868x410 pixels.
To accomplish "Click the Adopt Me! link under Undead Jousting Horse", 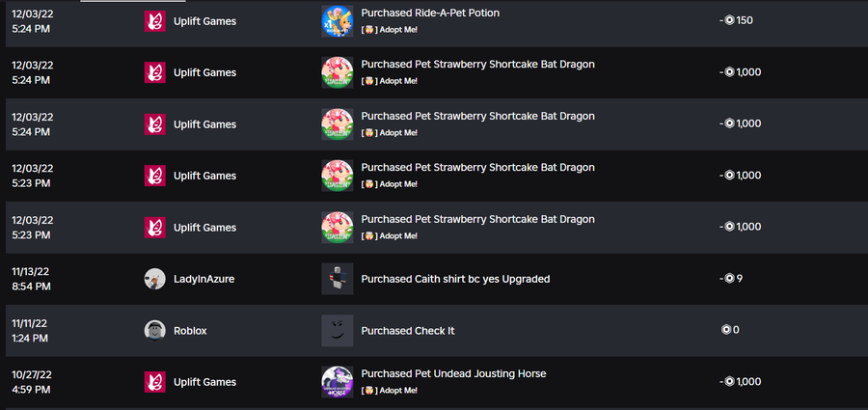I will tap(390, 391).
